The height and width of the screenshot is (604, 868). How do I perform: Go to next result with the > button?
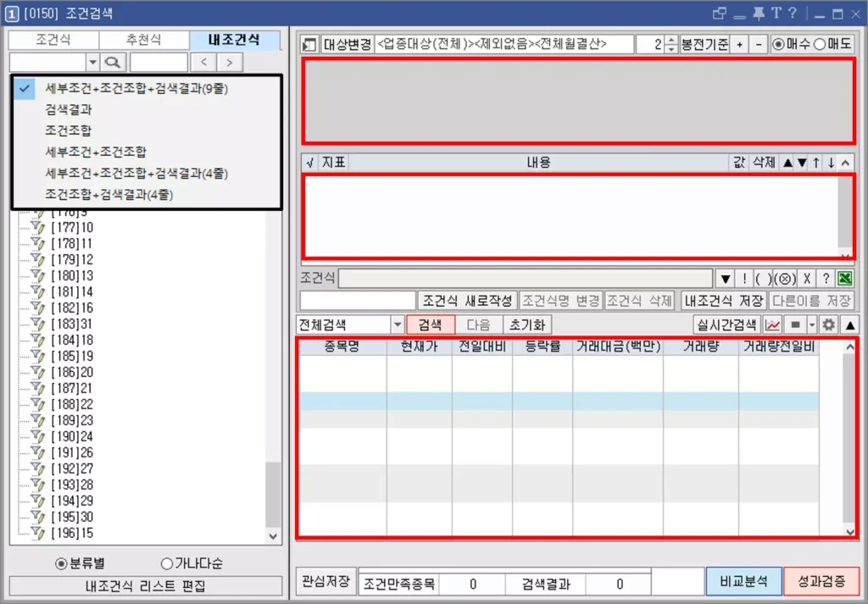point(229,62)
